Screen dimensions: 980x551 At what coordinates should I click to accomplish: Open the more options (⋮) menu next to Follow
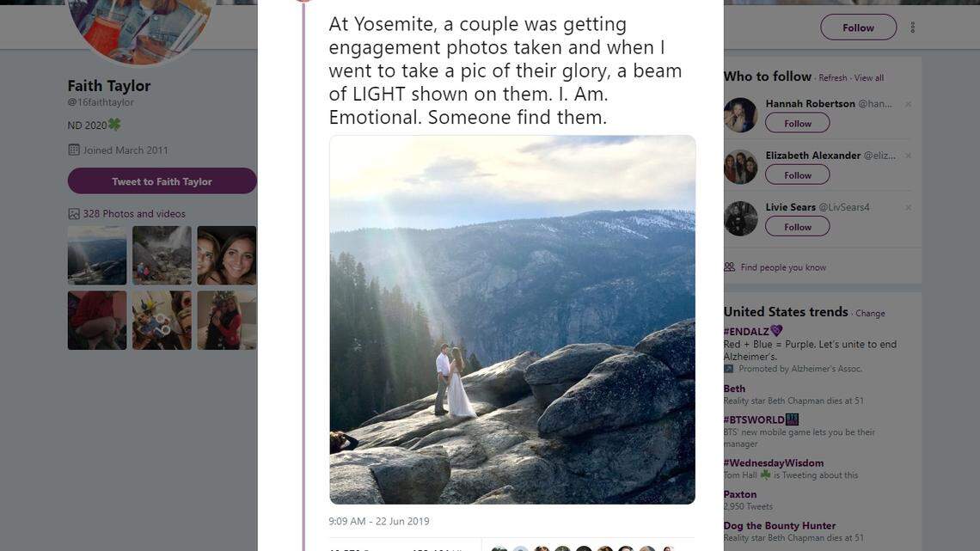(913, 27)
